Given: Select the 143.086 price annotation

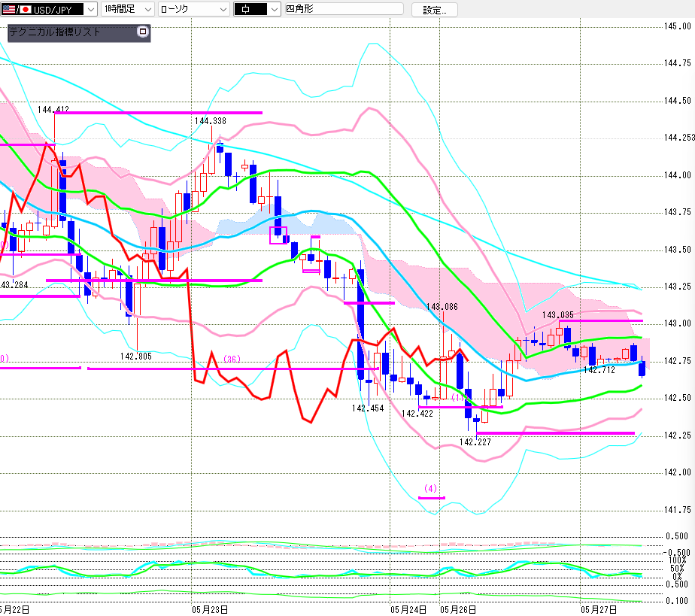Looking at the screenshot, I should pos(442,307).
